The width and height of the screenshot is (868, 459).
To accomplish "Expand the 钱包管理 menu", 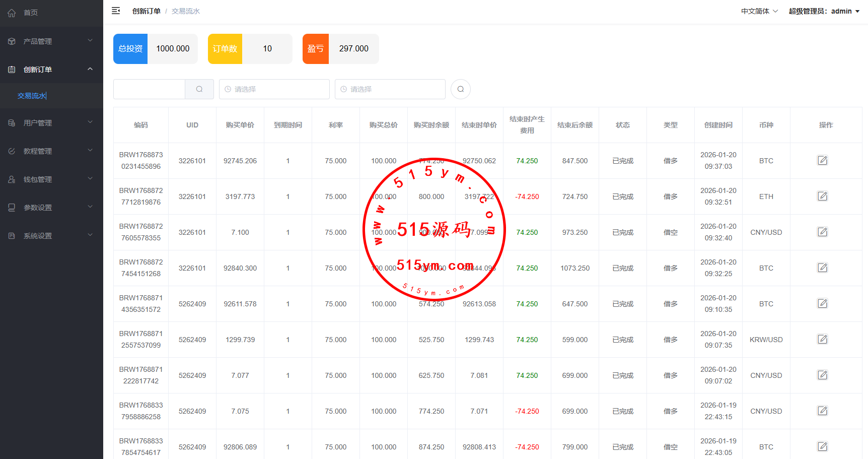I will (x=51, y=179).
